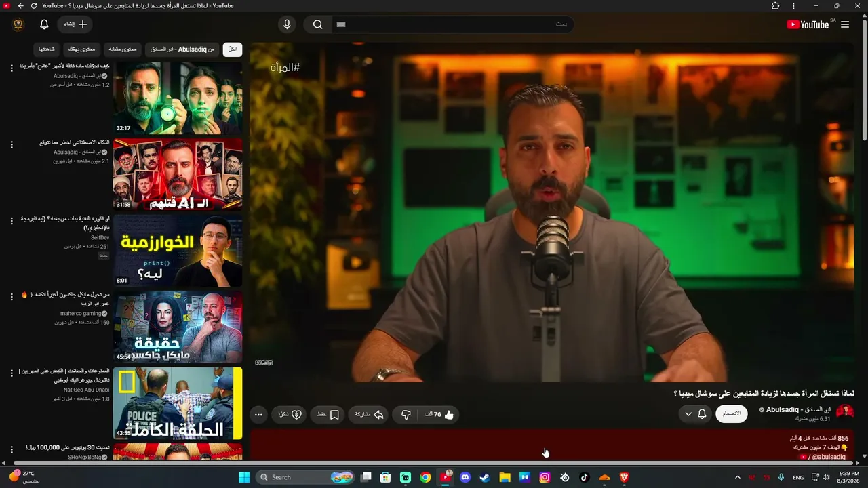Open options for the Nat Geo Abu Dhabi video
This screenshot has width=868, height=488.
point(12,373)
